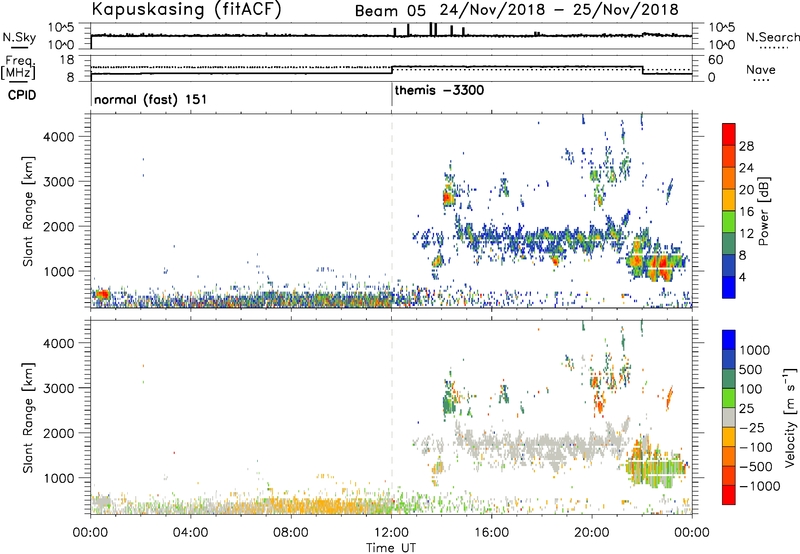
Task: Pick the -500 to -100 orange velocity swatch
Action: [x=729, y=456]
